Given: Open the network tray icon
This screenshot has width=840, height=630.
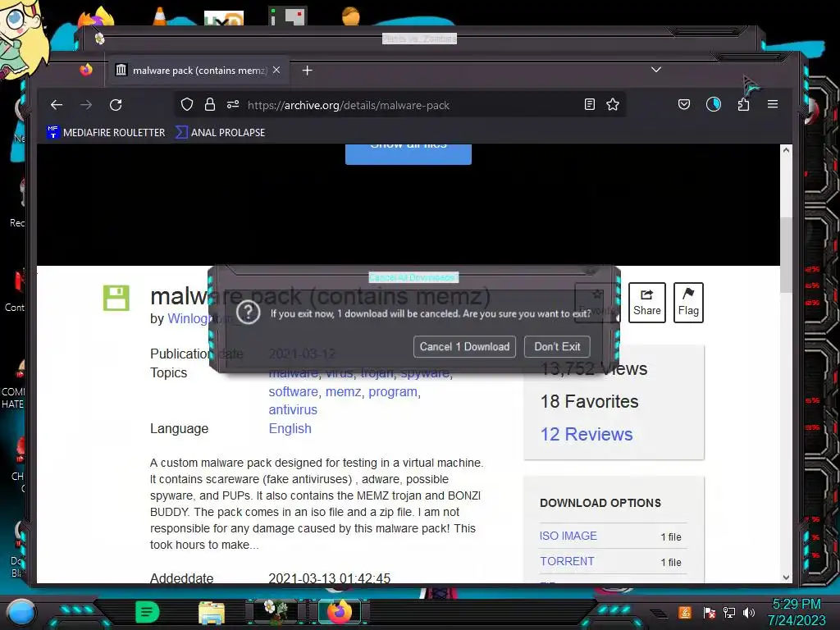Looking at the screenshot, I should (x=729, y=612).
